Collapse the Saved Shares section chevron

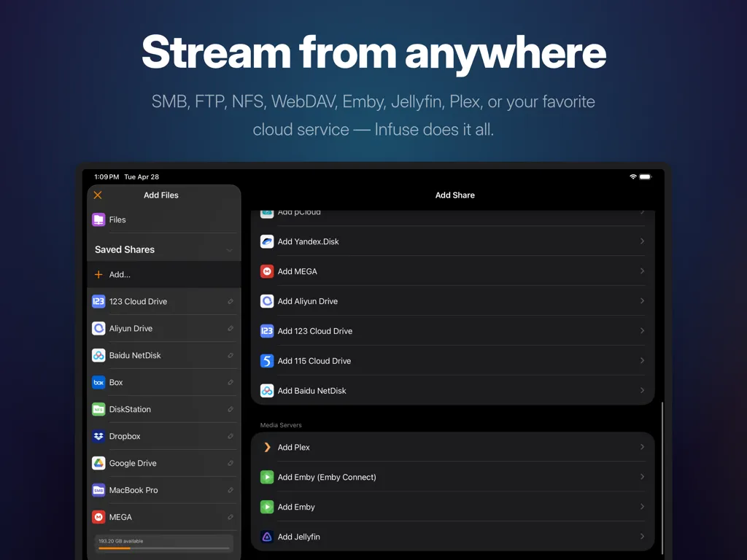coord(230,250)
